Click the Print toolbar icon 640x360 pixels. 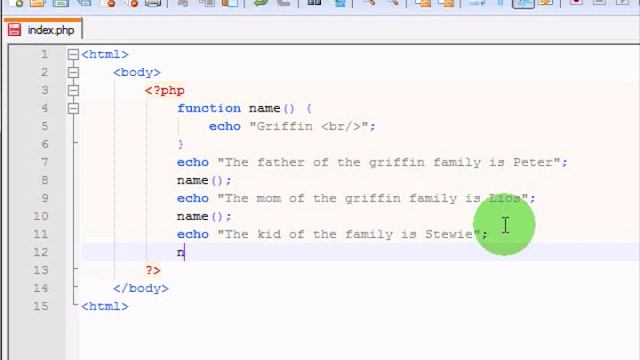153,3
